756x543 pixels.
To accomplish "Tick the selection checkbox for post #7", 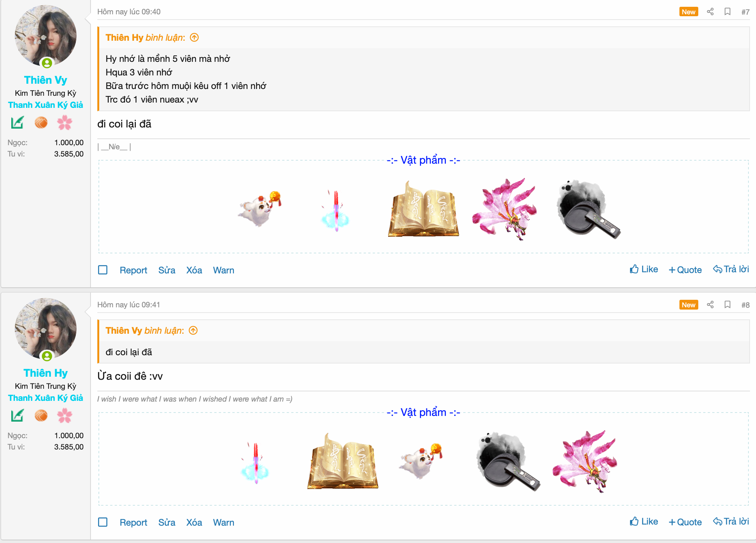I will point(103,270).
